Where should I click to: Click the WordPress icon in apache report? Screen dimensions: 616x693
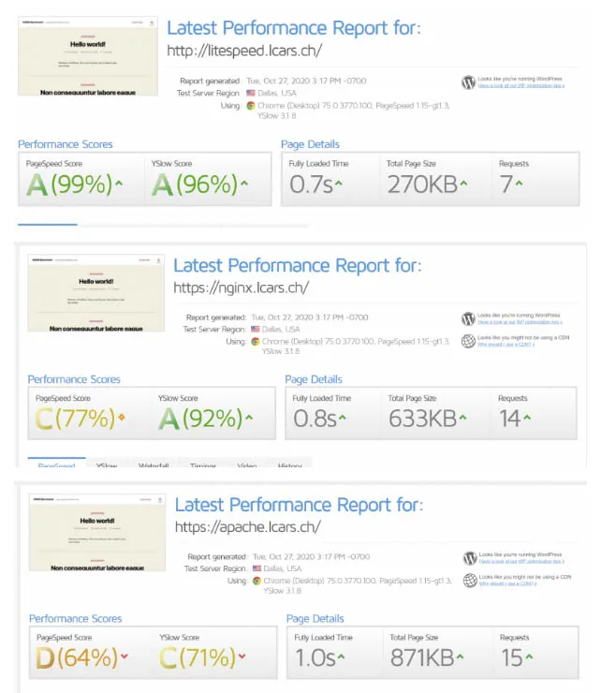pos(470,558)
